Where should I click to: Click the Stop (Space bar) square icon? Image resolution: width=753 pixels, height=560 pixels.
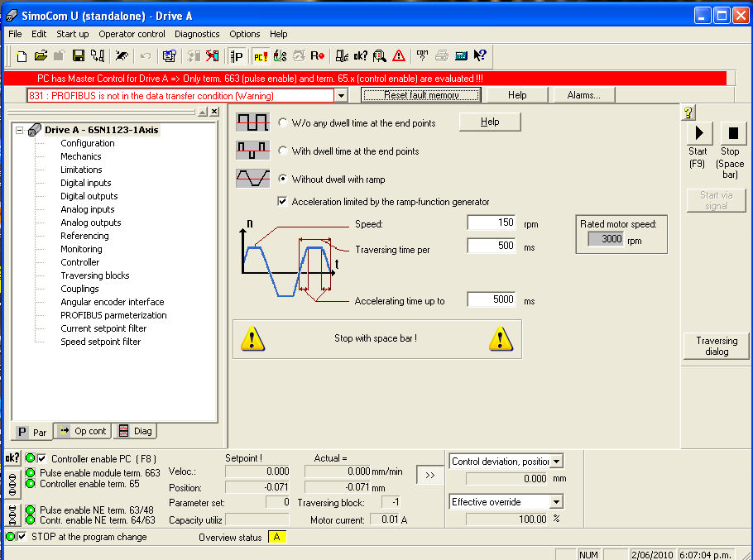pos(733,133)
